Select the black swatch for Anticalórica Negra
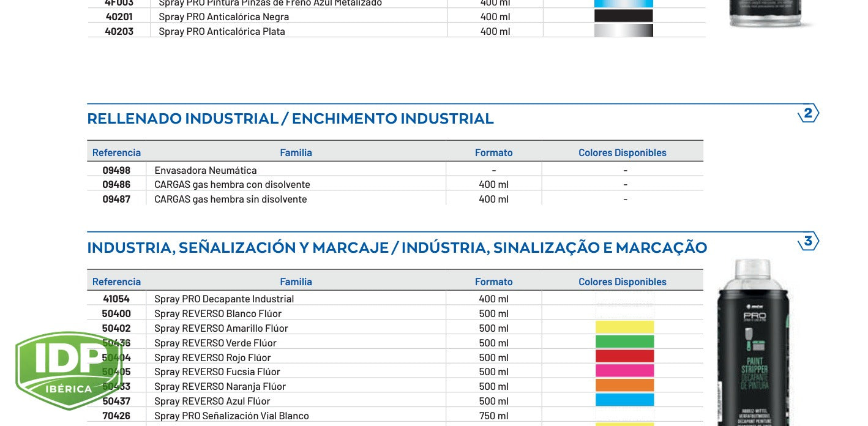Image resolution: width=868 pixels, height=426 pixels. click(x=624, y=17)
